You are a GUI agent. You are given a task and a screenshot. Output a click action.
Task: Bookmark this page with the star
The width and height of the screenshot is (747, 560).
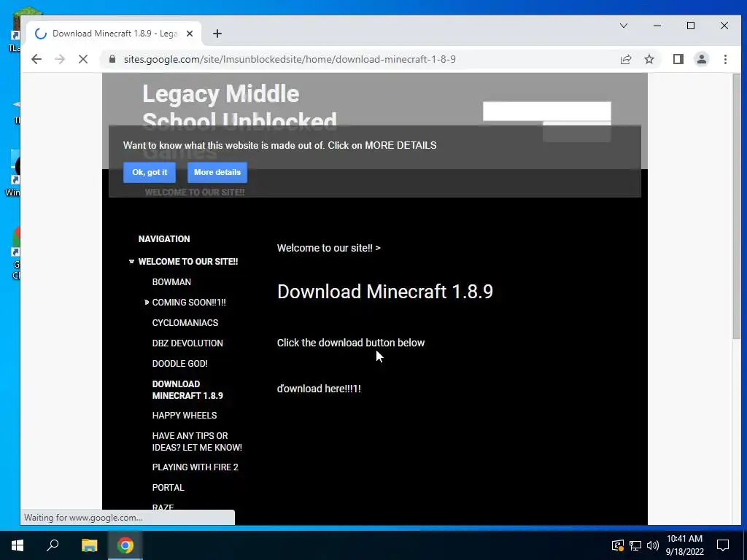(649, 59)
